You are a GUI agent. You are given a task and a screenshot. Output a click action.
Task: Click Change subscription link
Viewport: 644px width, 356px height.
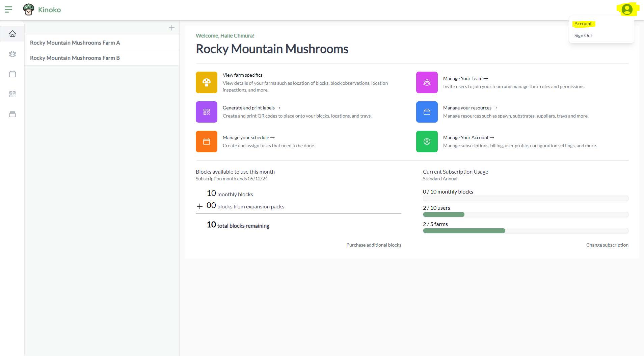coord(607,245)
